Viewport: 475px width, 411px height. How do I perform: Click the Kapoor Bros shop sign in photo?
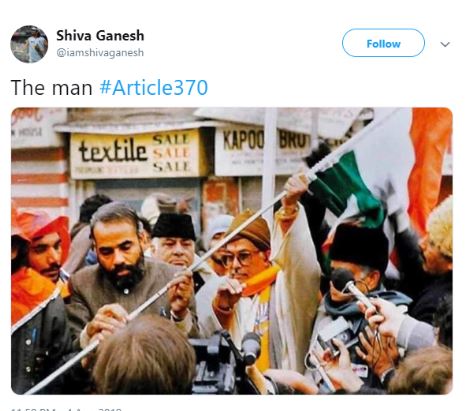coord(263,151)
